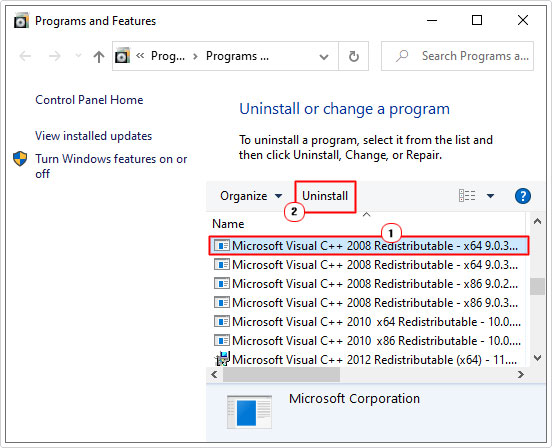
Task: Go back with the Back arrow
Action: point(25,56)
